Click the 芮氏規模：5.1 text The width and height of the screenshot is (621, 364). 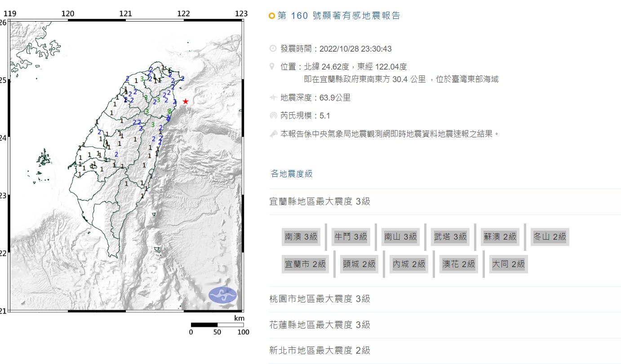coord(305,115)
